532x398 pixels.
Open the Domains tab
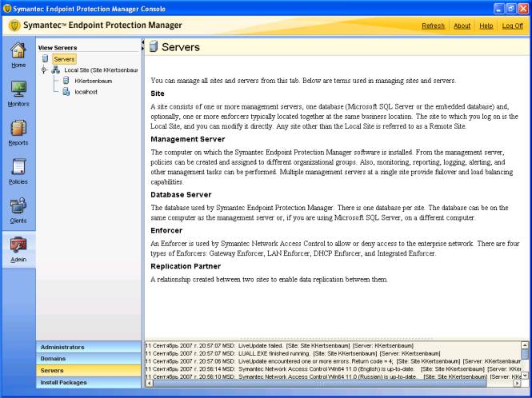click(89, 359)
